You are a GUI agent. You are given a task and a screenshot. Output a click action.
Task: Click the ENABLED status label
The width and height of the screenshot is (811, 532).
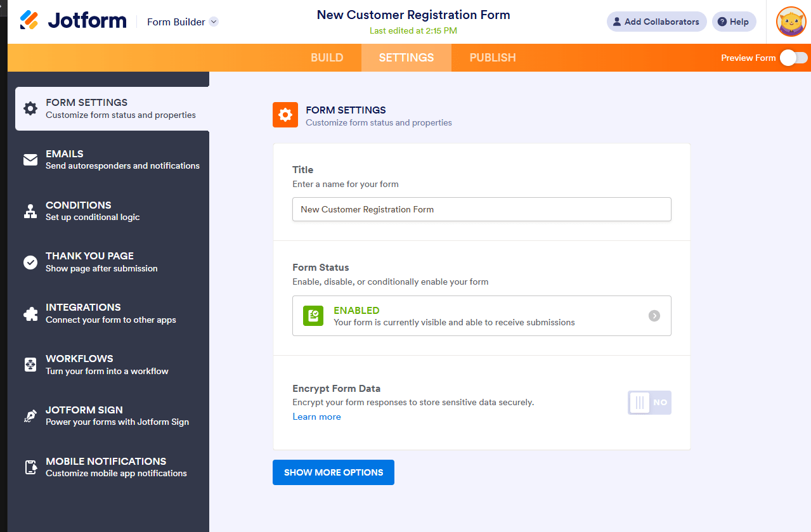coord(356,311)
